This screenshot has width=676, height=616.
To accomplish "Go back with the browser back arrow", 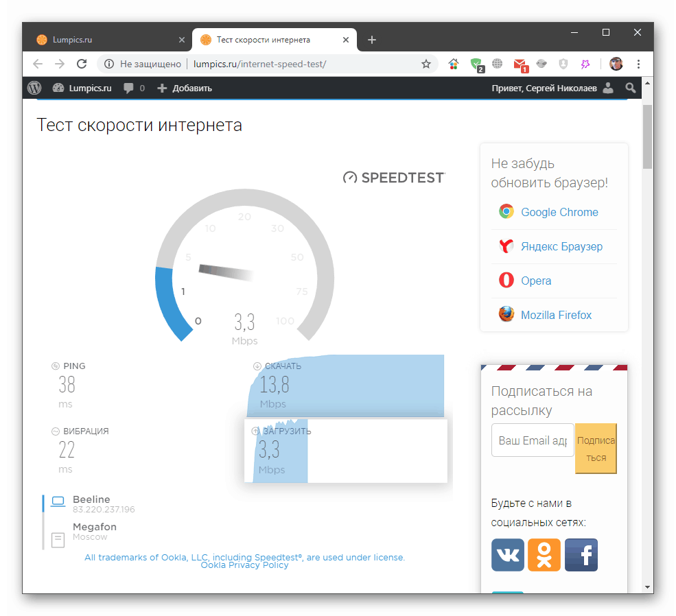I will pyautogui.click(x=38, y=64).
